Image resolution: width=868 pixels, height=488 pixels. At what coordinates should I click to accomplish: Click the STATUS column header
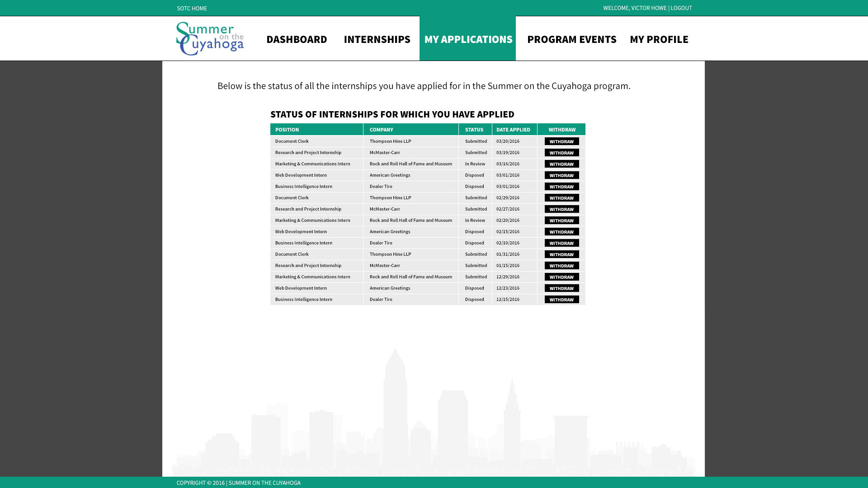pyautogui.click(x=474, y=130)
